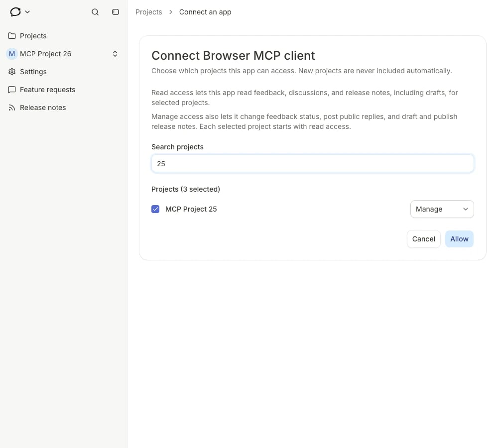The image size is (498, 448).
Task: Click the Search projects label
Action: (x=177, y=147)
